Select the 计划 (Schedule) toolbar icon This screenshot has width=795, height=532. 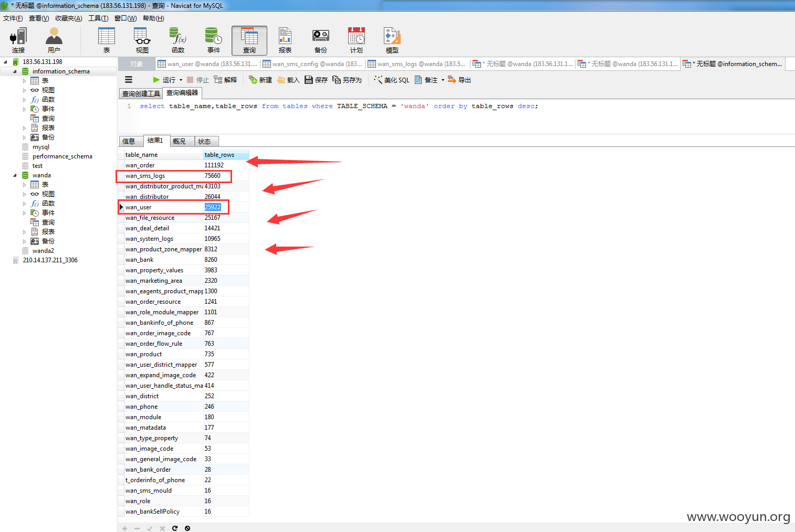[357, 40]
